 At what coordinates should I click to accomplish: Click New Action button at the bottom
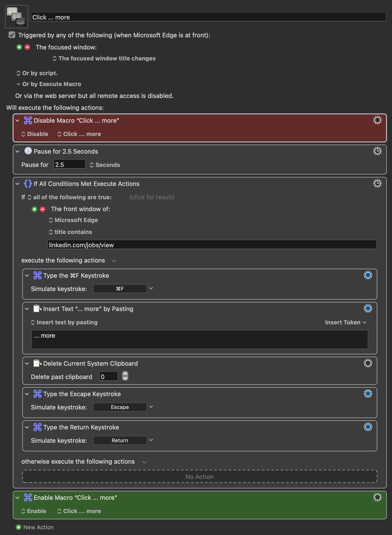[x=35, y=527]
